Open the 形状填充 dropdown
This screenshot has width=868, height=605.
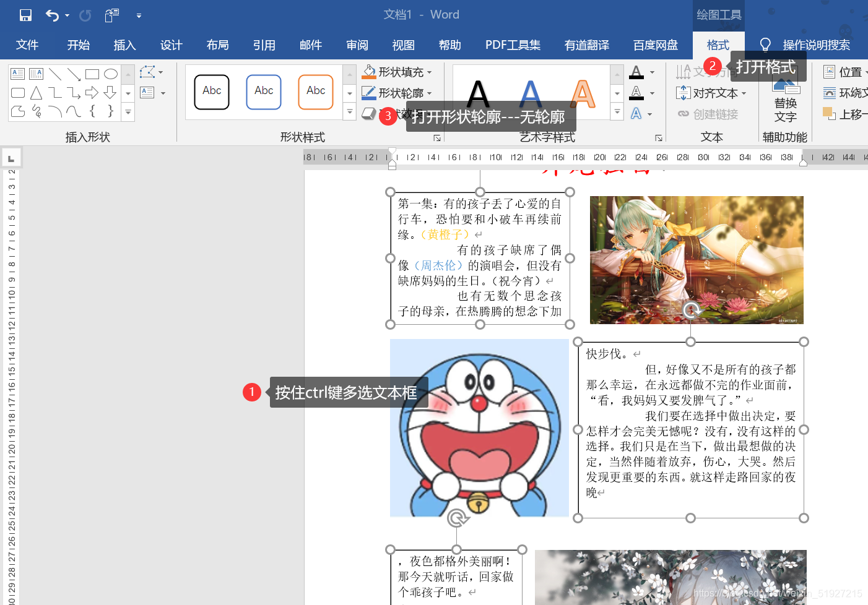point(397,72)
